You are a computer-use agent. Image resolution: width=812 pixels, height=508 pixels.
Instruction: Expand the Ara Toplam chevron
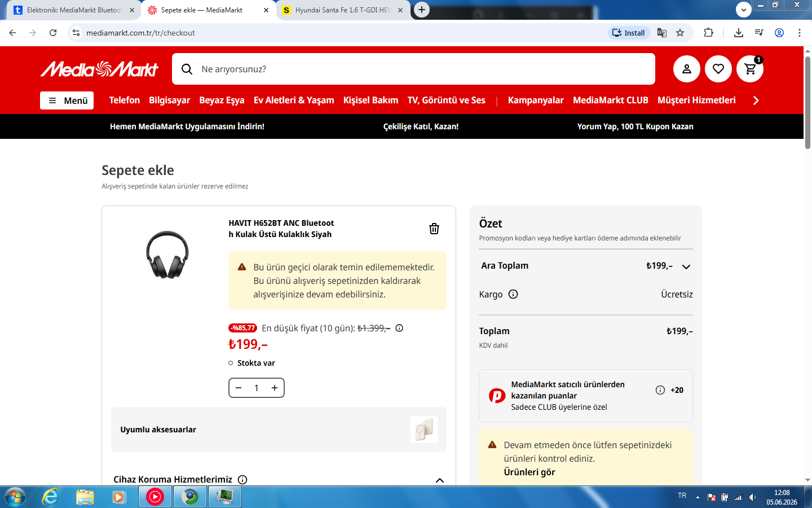click(x=686, y=266)
